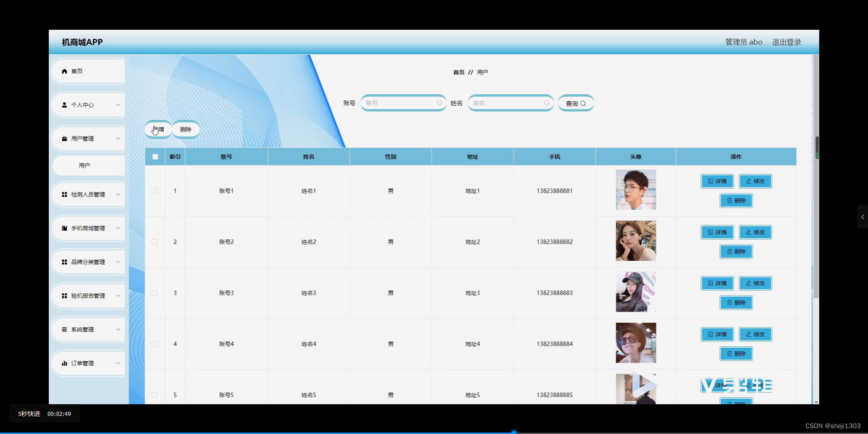Click the 检测人员管理 grid icon
Image resolution: width=868 pixels, height=434 pixels.
[64, 194]
